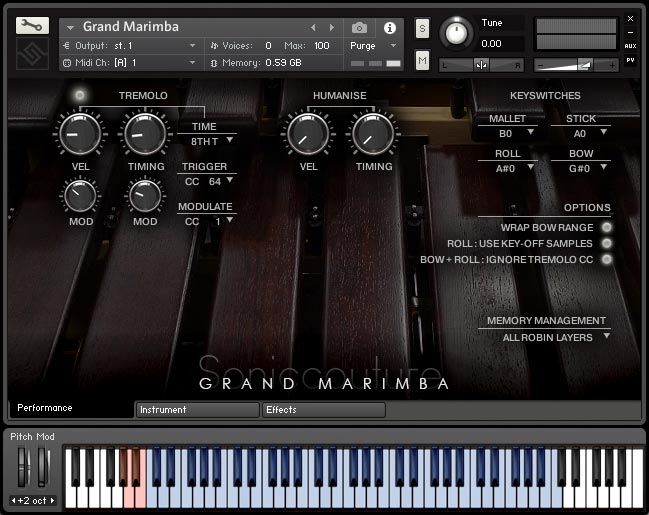649x515 pixels.
Task: Open the Purge dropdown menu
Action: tap(393, 46)
